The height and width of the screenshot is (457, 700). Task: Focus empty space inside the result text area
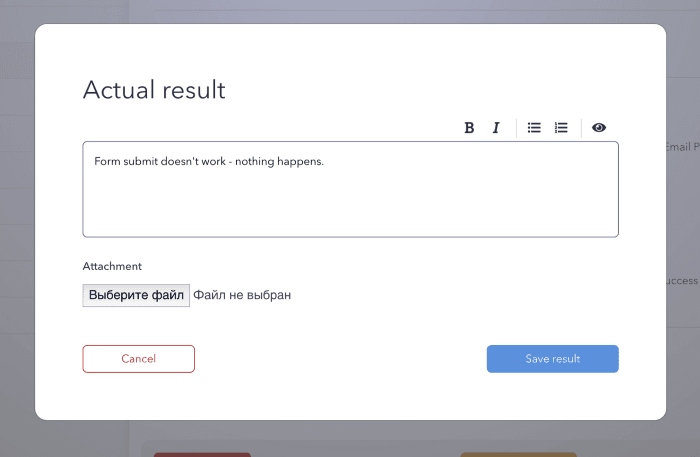350,205
